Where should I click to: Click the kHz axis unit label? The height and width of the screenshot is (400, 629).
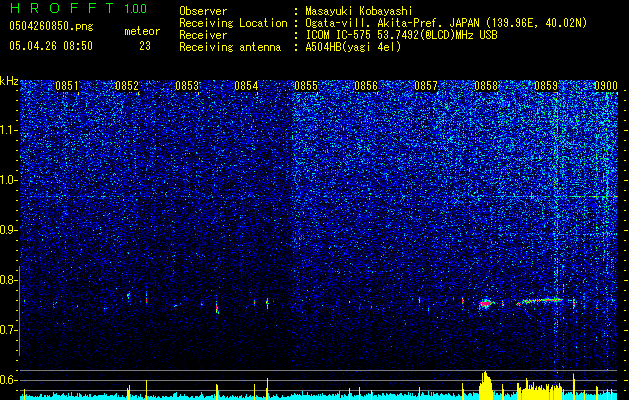click(9, 81)
